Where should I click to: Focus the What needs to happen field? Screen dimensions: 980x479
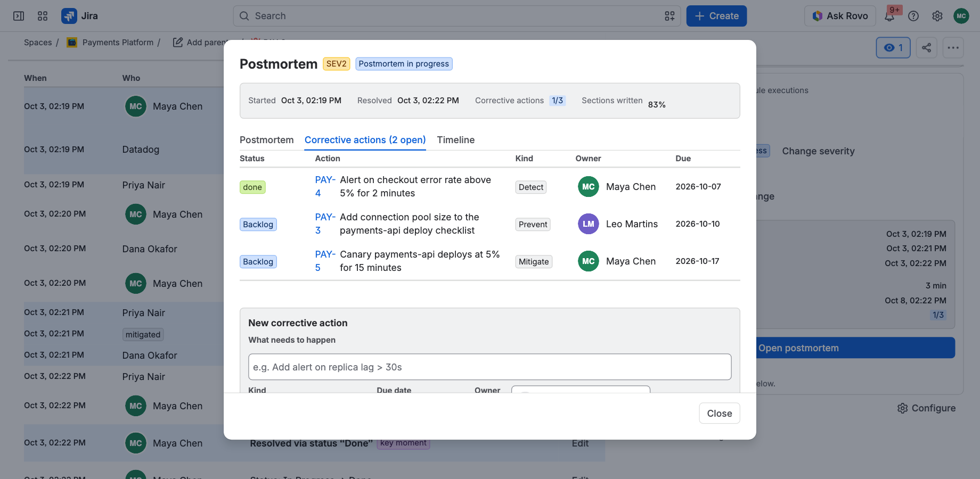point(490,367)
